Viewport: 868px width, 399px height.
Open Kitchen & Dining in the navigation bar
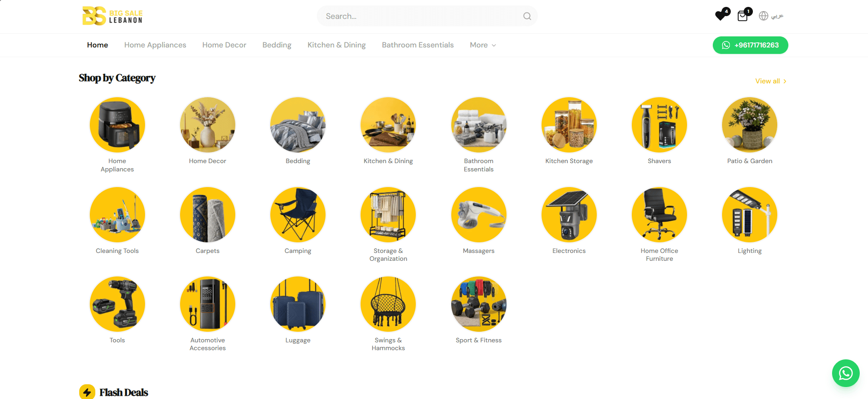pyautogui.click(x=337, y=45)
